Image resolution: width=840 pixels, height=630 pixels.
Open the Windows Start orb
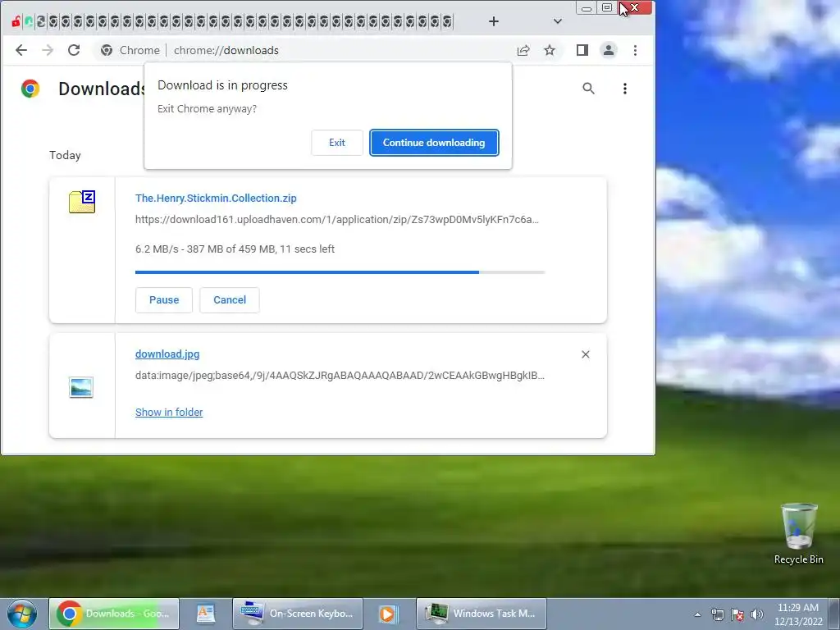(22, 614)
